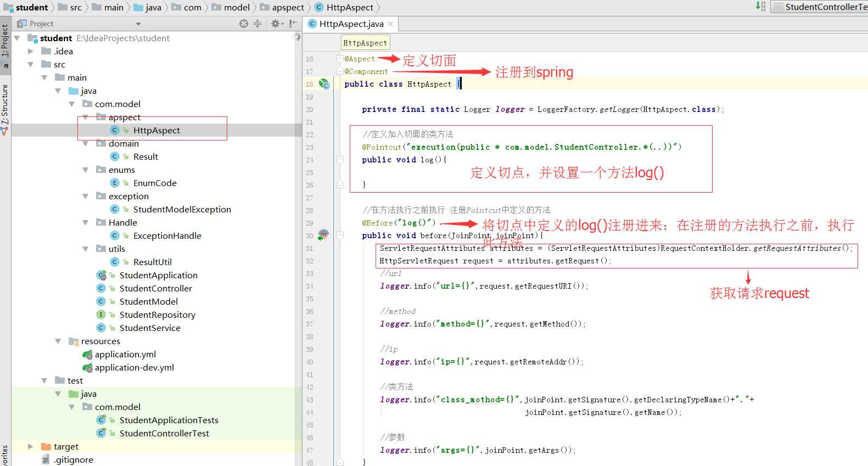Select ResultUtil in the tree
The height and width of the screenshot is (466, 868).
153,262
